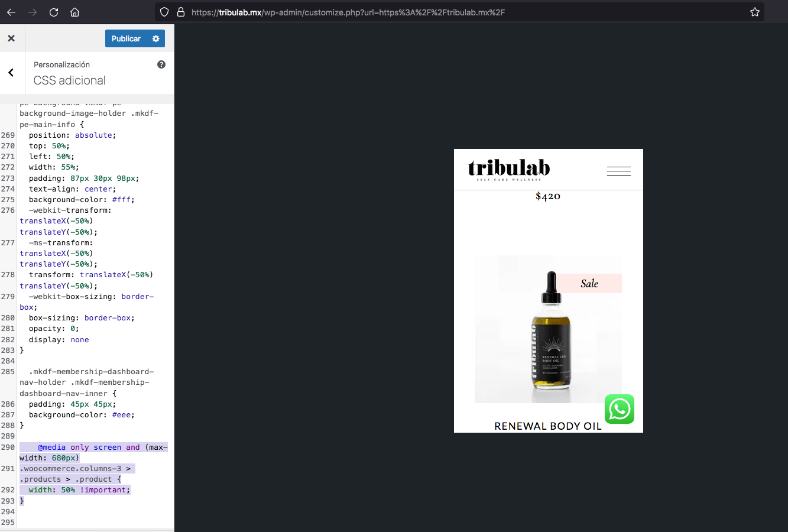Viewport: 788px width, 532px height.
Task: Click the '@media only screen' line
Action: click(x=93, y=453)
